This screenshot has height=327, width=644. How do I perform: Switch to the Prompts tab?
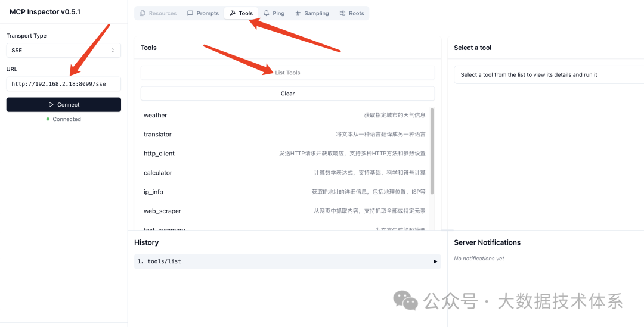point(203,13)
